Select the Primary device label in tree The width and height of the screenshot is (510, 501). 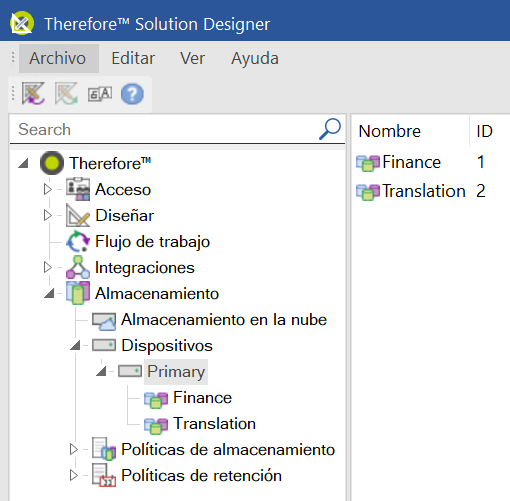pos(176,372)
